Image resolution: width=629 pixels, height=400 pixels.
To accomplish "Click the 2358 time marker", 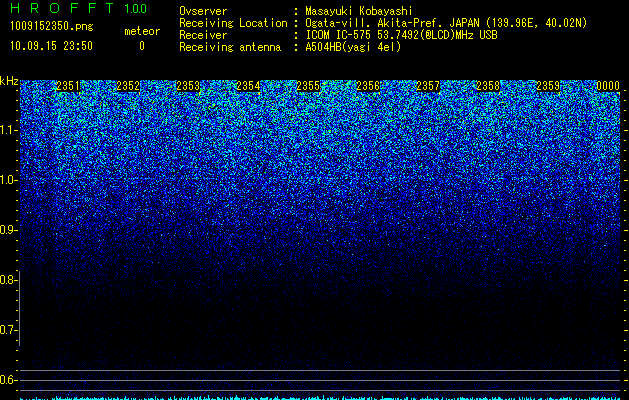I will click(488, 86).
